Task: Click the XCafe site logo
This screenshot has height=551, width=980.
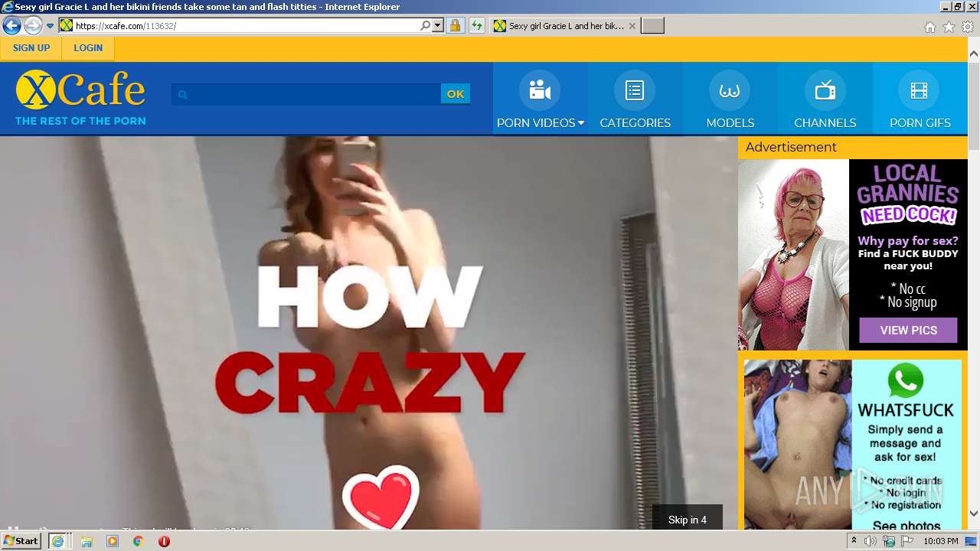Action: click(x=80, y=97)
